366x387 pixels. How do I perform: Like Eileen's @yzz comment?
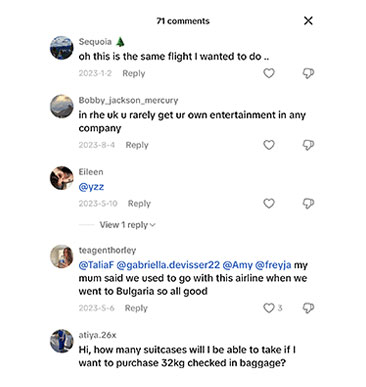click(x=269, y=203)
